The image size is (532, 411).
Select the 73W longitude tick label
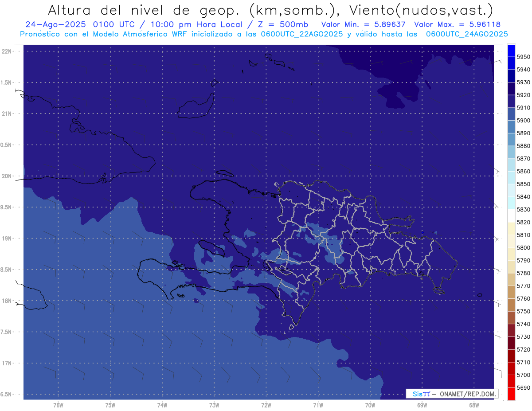click(x=214, y=405)
